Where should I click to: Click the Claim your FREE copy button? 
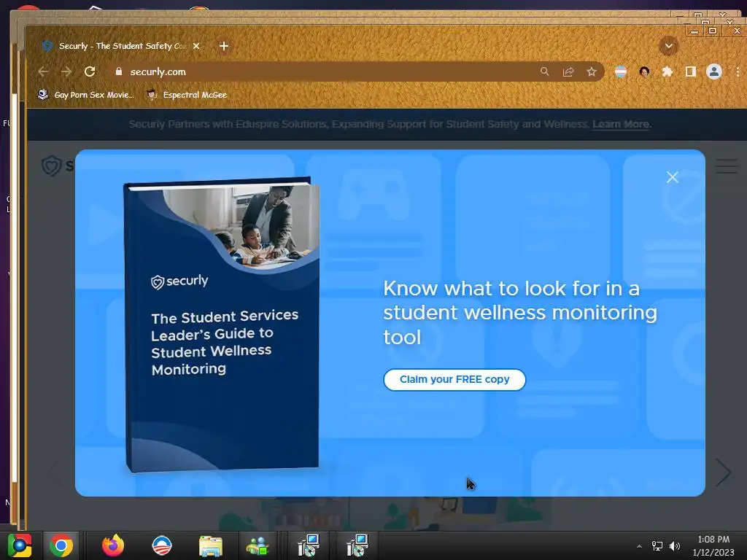pos(454,379)
